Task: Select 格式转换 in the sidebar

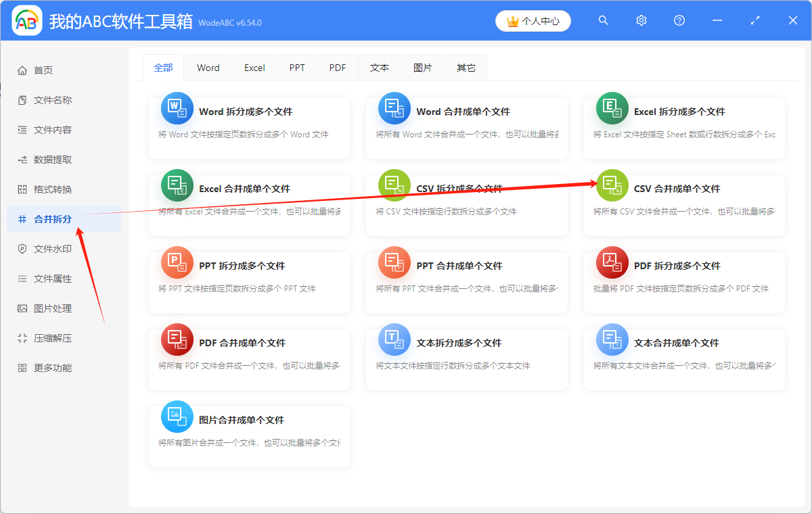Action: point(53,189)
